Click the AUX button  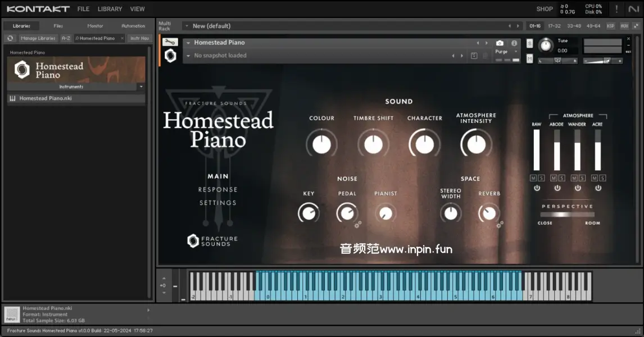tap(624, 26)
